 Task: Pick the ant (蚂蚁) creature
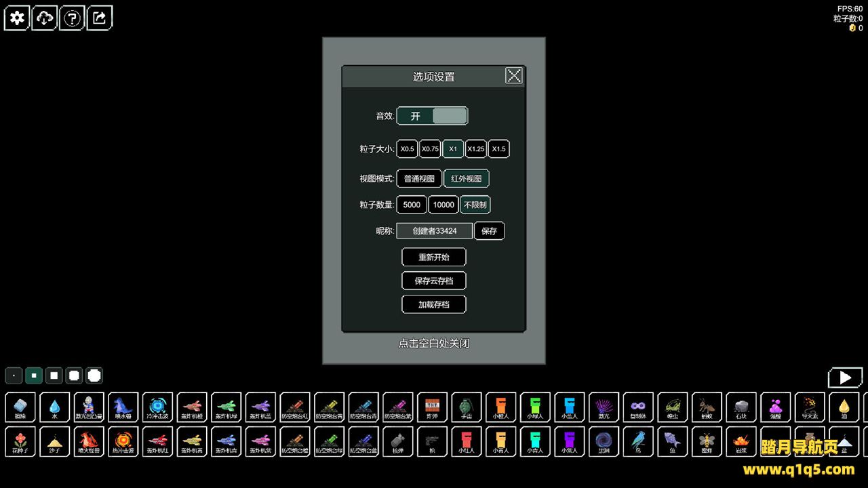[707, 407]
